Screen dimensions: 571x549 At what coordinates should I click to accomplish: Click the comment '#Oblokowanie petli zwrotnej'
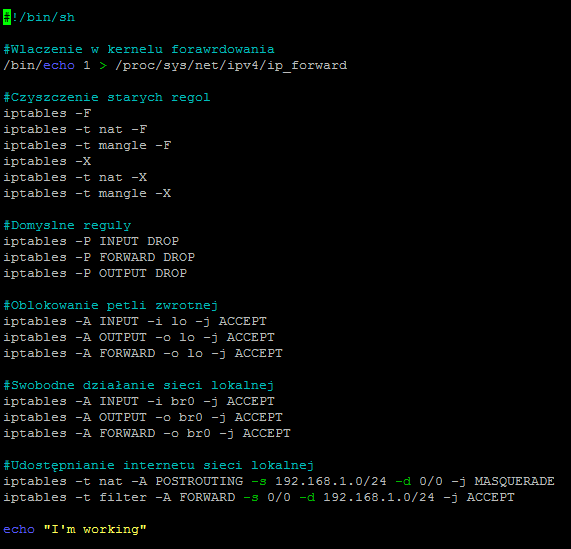[111, 305]
